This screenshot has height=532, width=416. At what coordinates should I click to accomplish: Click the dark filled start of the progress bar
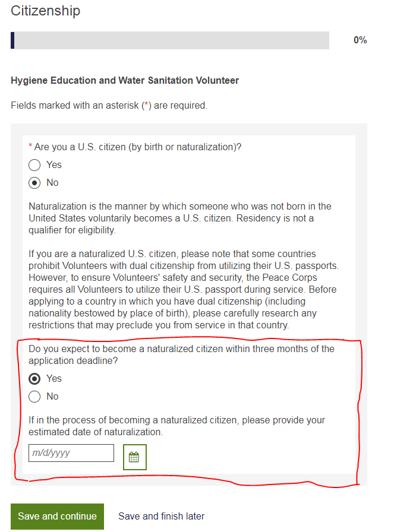[x=12, y=40]
